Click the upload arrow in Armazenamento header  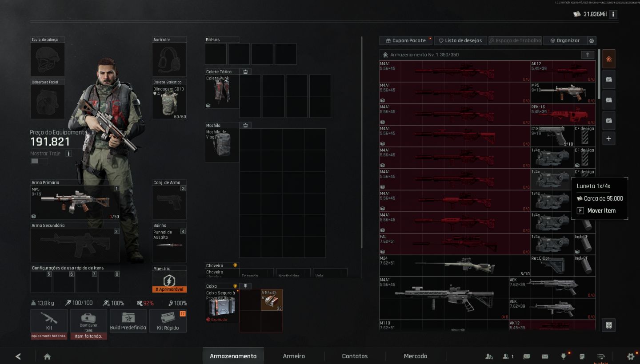point(588,55)
